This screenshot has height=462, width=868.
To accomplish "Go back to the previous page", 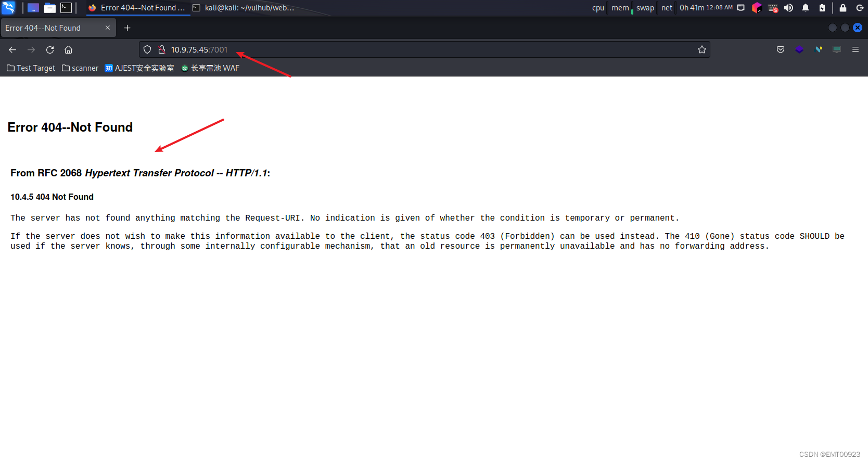I will (12, 50).
